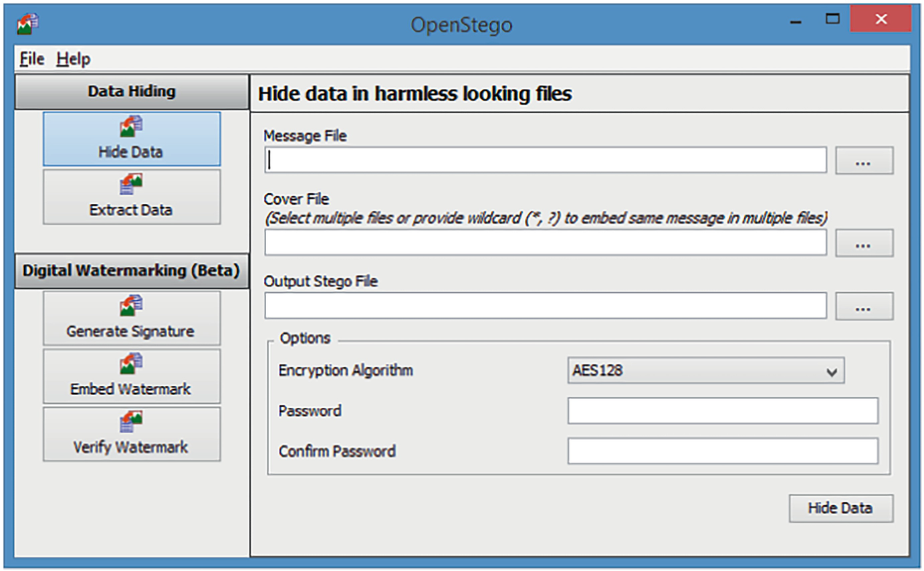924x571 pixels.
Task: Click the Output Stego File field
Action: pyautogui.click(x=545, y=306)
